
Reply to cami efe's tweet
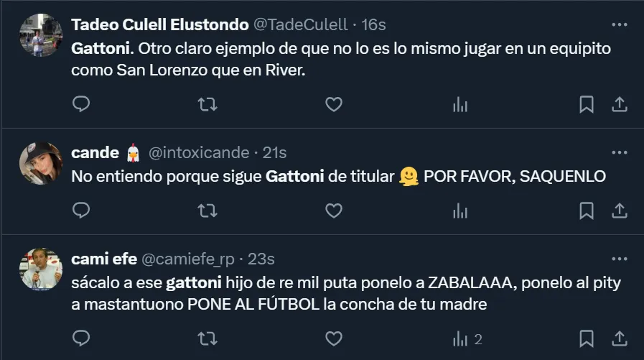click(x=82, y=338)
